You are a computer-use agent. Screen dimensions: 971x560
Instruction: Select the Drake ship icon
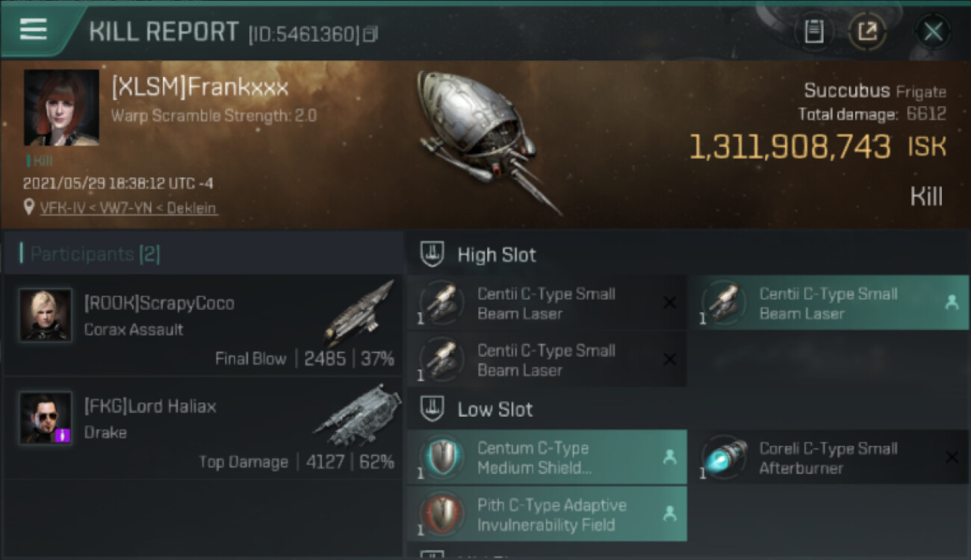pos(358,416)
